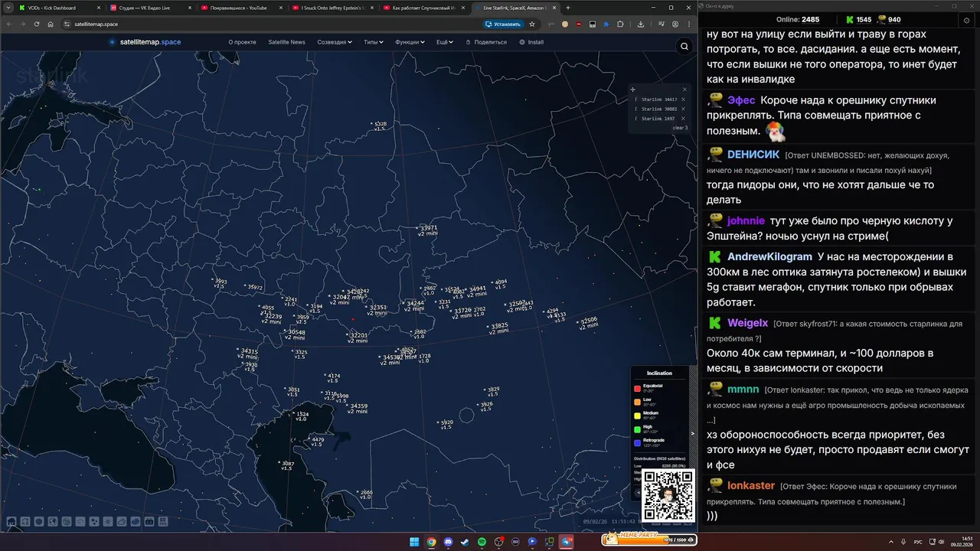This screenshot has height=551, width=980.
Task: Collapse the Inclination panel with side arrow
Action: pyautogui.click(x=692, y=433)
